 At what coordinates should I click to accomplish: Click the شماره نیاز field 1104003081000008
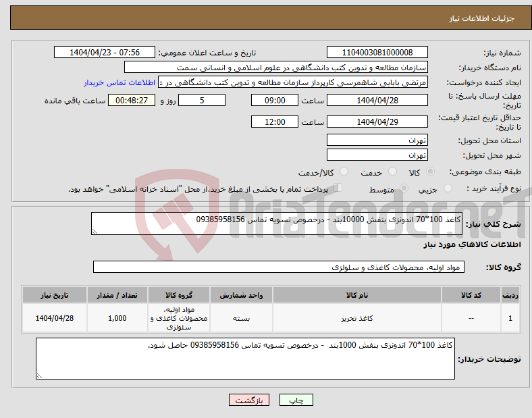pos(377,53)
